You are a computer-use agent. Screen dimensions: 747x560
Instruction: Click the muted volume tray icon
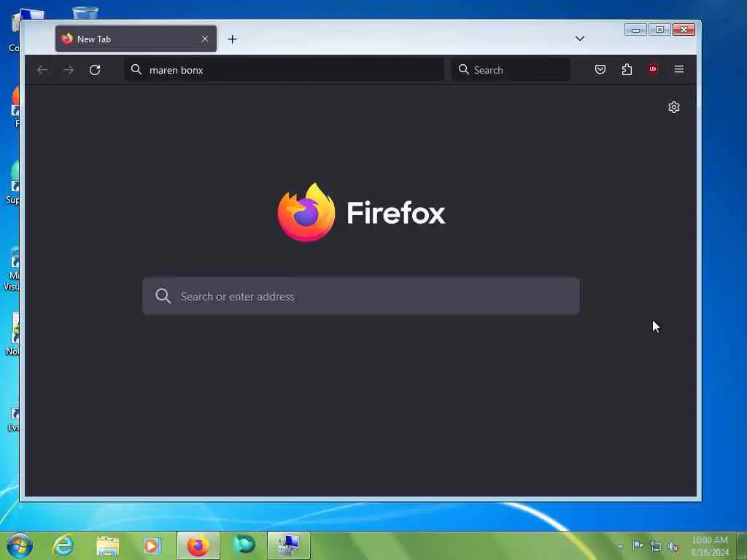[673, 547]
